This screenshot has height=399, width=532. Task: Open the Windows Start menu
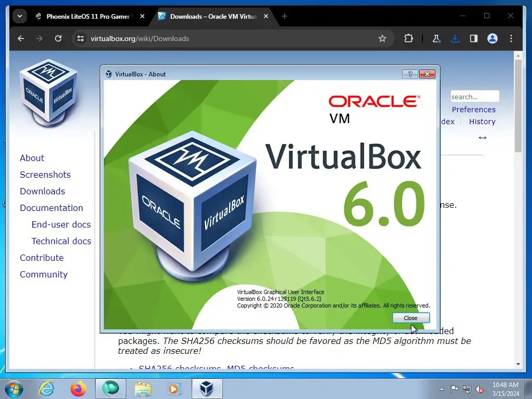(x=14, y=389)
